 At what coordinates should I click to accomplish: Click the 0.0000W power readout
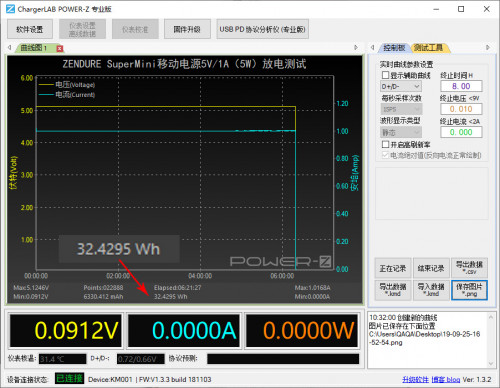(302, 330)
